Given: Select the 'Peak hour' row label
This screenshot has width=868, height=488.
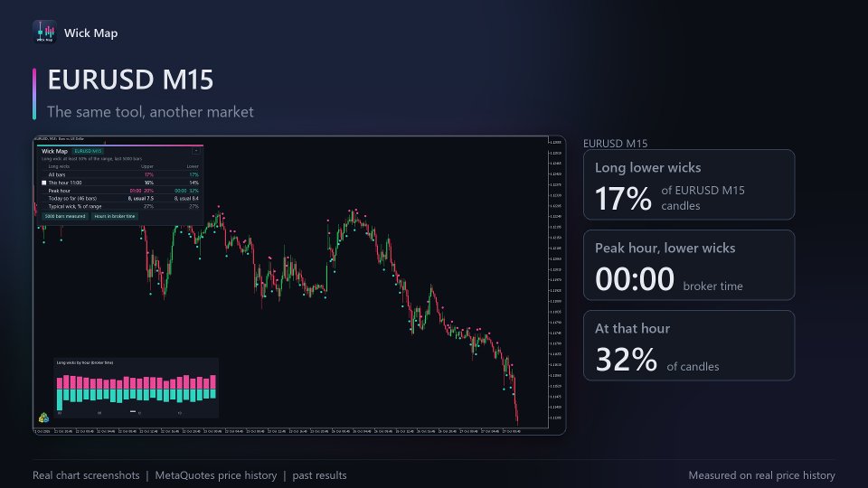Looking at the screenshot, I should (x=60, y=191).
